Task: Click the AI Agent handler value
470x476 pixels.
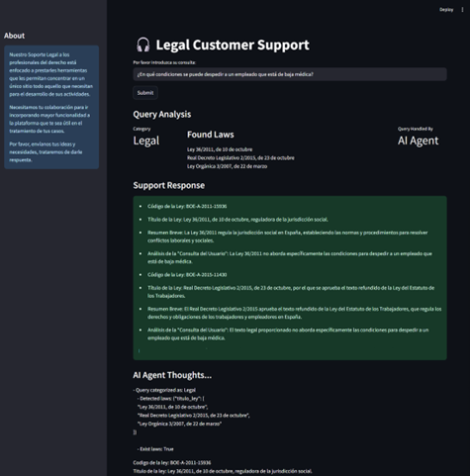Action: [418, 141]
